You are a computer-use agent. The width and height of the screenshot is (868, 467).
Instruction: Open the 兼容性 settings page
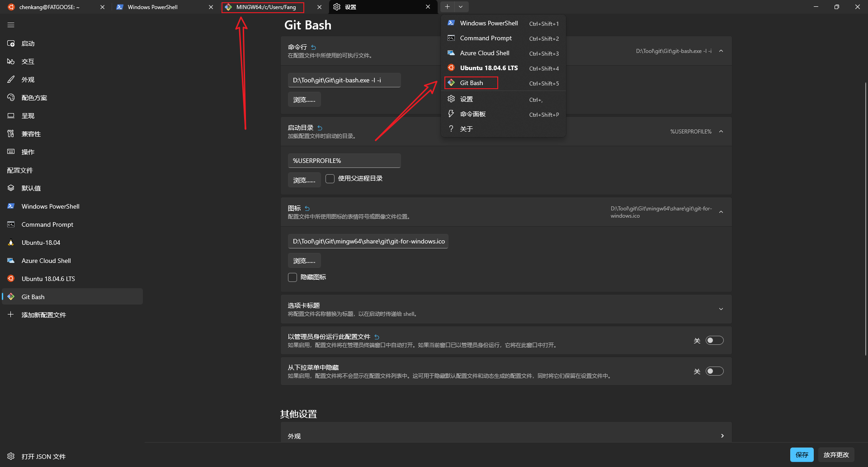click(x=72, y=134)
